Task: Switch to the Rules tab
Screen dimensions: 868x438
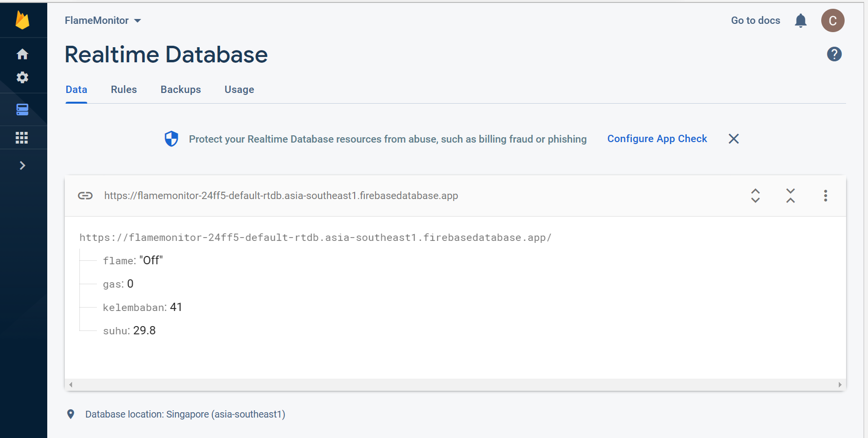Action: [124, 90]
